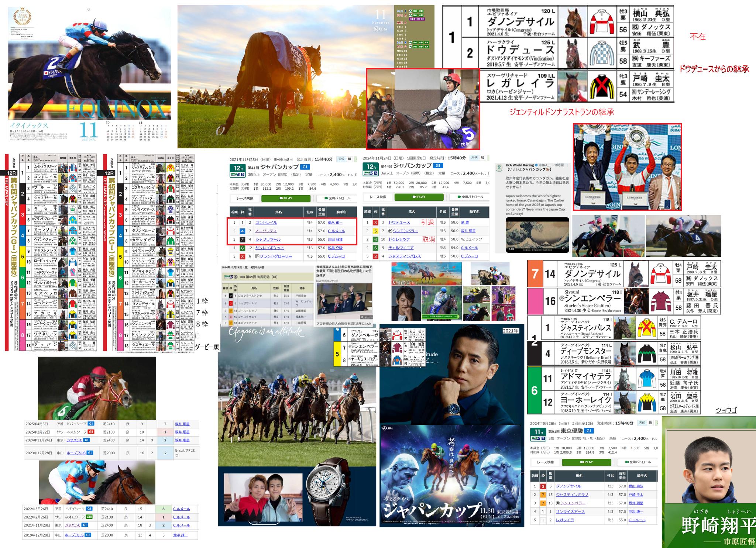Click C.ルメール link in the レガレイラ row
Screen dimensions: 756x548
pyautogui.click(x=637, y=520)
